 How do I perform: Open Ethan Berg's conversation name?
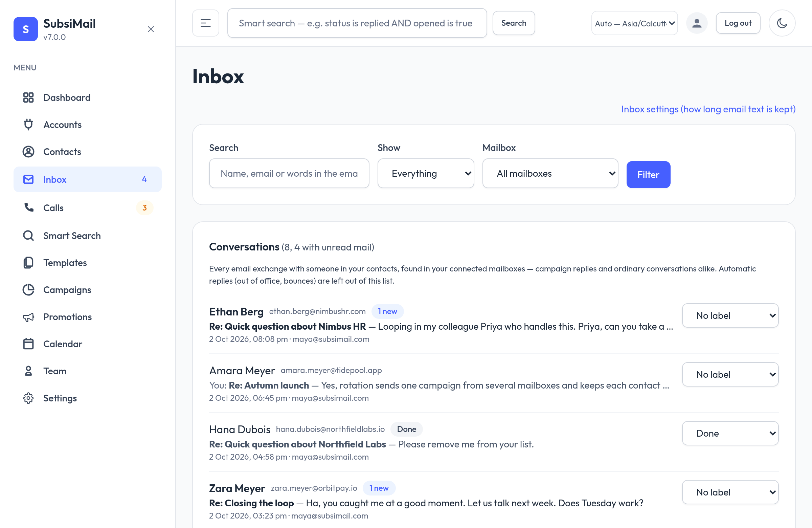236,311
